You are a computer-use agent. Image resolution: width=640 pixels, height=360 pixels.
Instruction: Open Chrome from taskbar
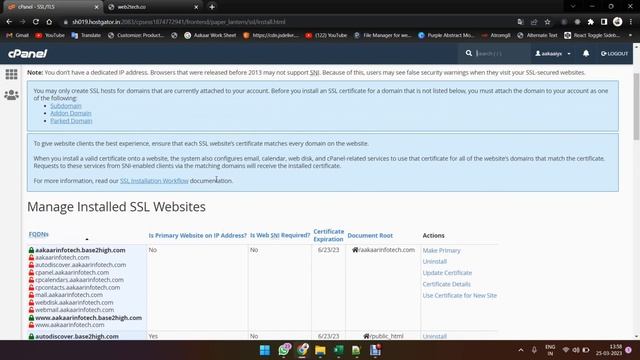(302, 350)
